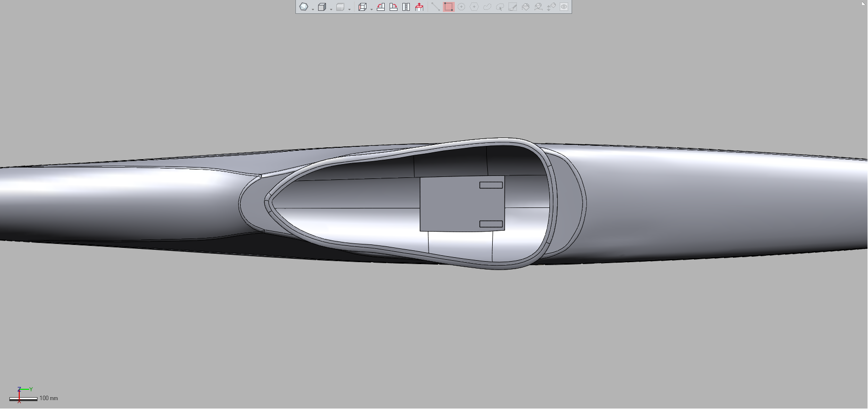868x409 pixels.
Task: Toggle the eye visibility icon
Action: [564, 7]
